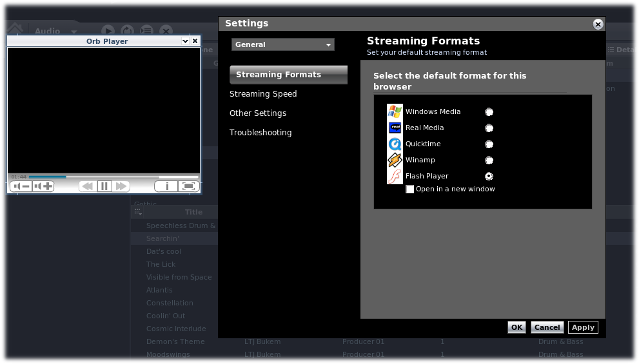Click the fast-forward button in Orb Player
Viewport: 639px width, 364px height.
(x=121, y=187)
